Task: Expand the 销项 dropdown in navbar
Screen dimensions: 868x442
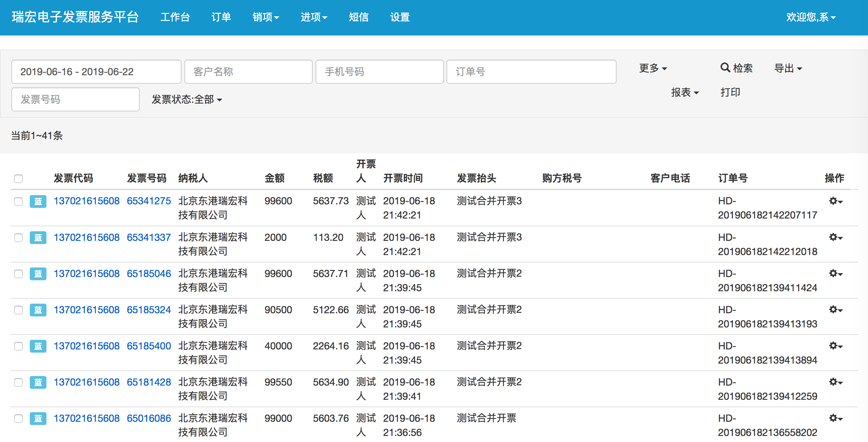Action: click(266, 17)
